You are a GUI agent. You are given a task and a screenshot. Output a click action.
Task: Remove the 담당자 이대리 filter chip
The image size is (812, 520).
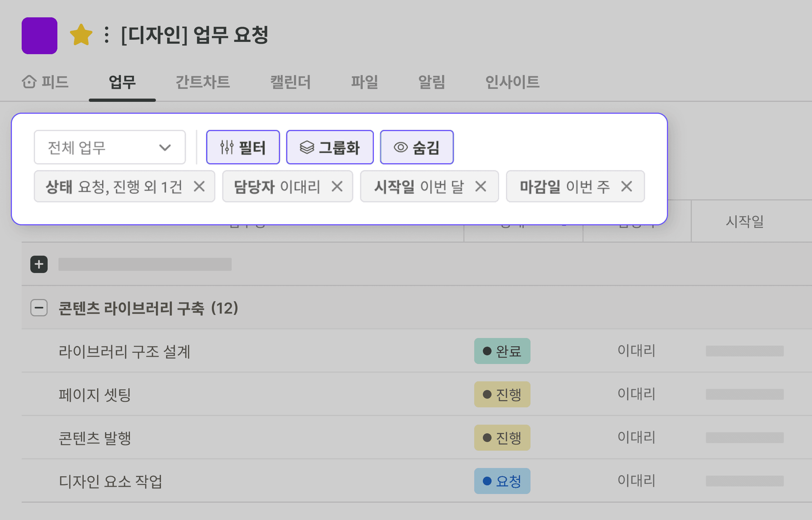click(x=337, y=187)
